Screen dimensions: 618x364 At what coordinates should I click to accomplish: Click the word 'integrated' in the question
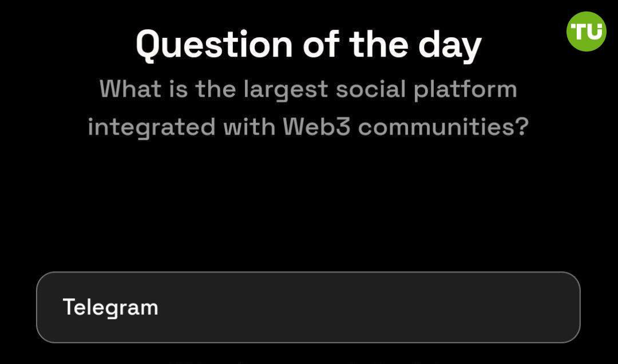151,128
